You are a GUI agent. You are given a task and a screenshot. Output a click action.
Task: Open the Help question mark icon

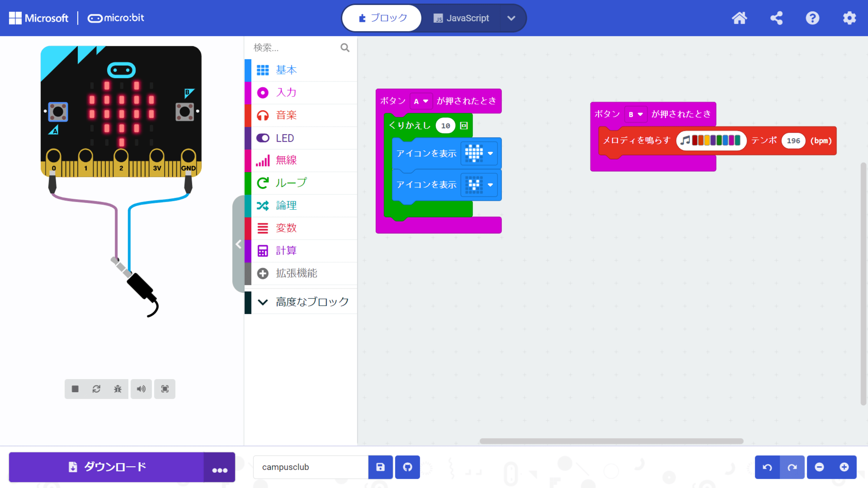pos(812,18)
